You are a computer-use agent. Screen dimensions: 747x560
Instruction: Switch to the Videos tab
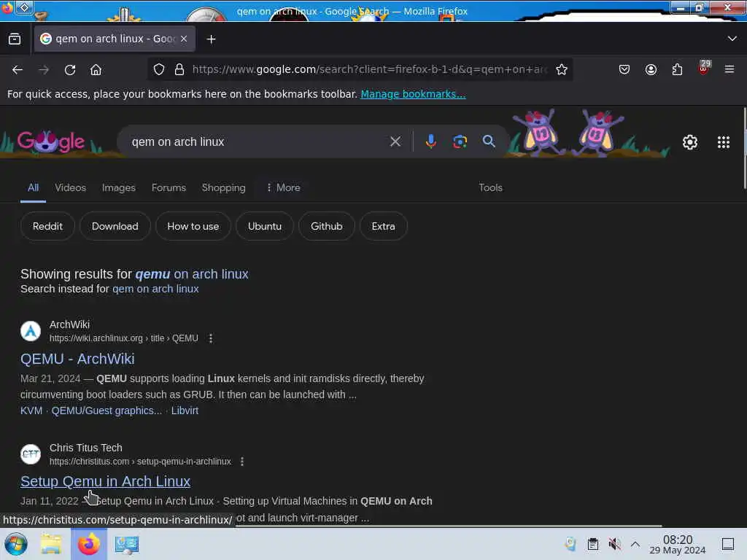click(71, 187)
